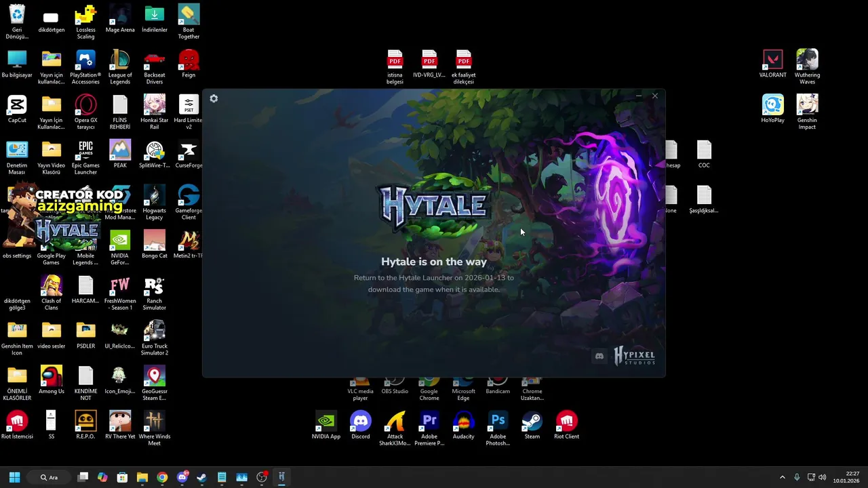Open the Hytale launcher settings gear

pos(214,99)
